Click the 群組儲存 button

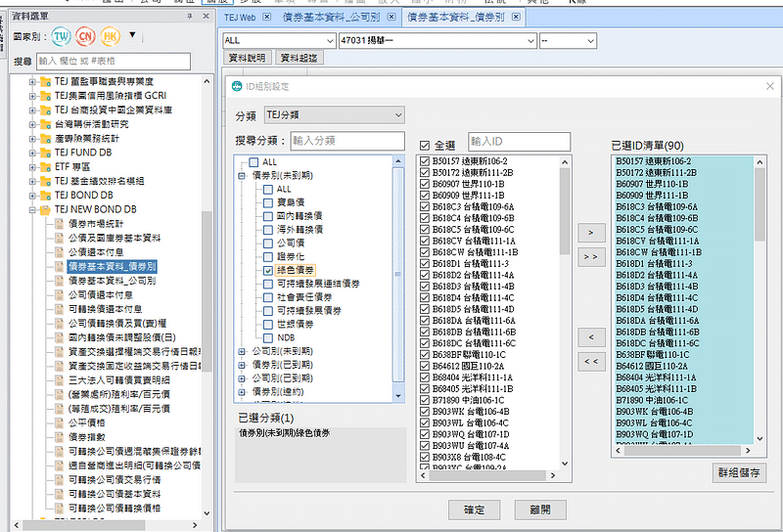(x=739, y=472)
